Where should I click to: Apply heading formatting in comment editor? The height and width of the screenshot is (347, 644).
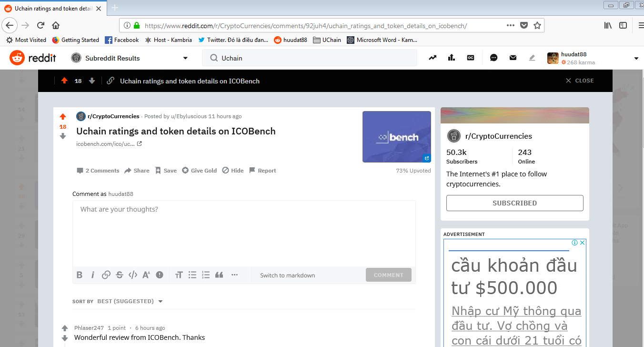coord(179,275)
